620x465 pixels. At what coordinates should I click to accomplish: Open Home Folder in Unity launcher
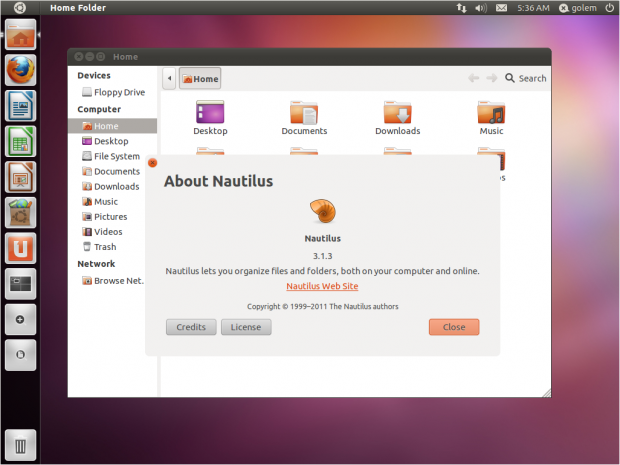tap(21, 35)
